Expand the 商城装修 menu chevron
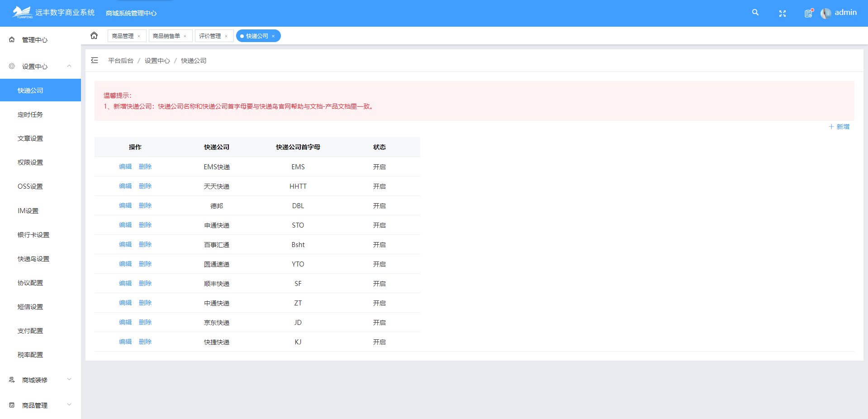Image resolution: width=868 pixels, height=419 pixels. pos(69,379)
